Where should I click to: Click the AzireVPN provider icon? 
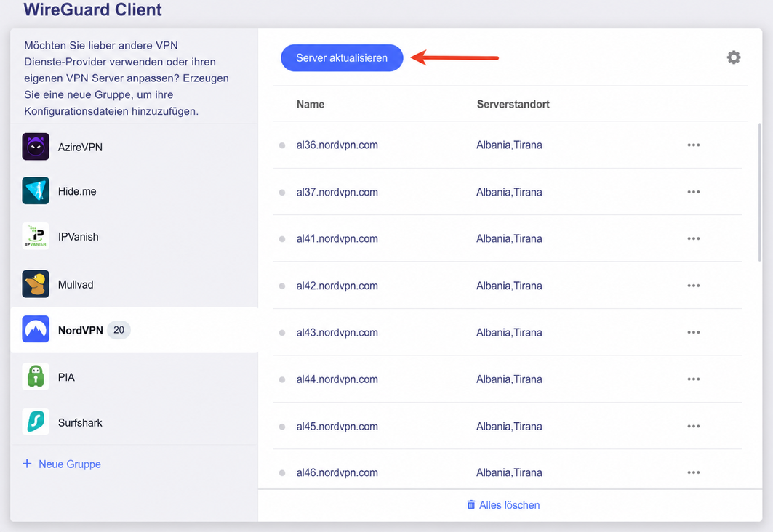(x=36, y=146)
